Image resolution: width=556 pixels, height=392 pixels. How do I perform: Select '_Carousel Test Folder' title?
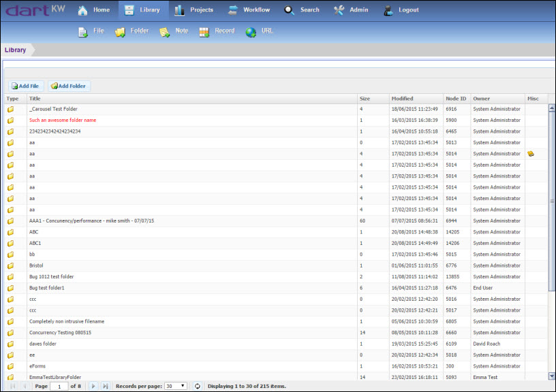(x=53, y=109)
